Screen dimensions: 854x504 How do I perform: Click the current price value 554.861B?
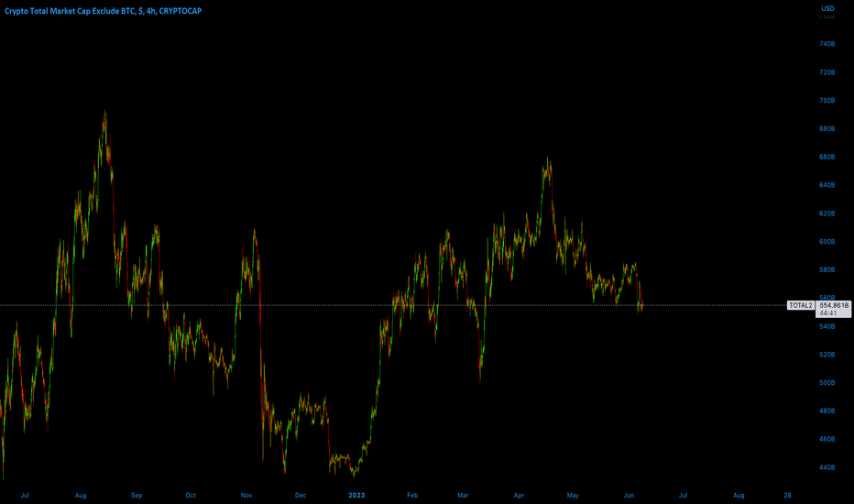point(834,306)
